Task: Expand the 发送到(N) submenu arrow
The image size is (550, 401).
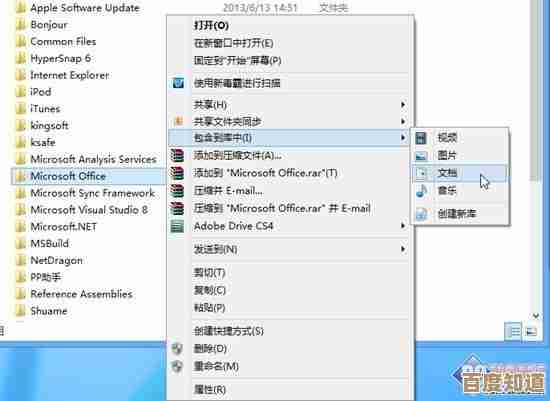Action: (x=403, y=249)
